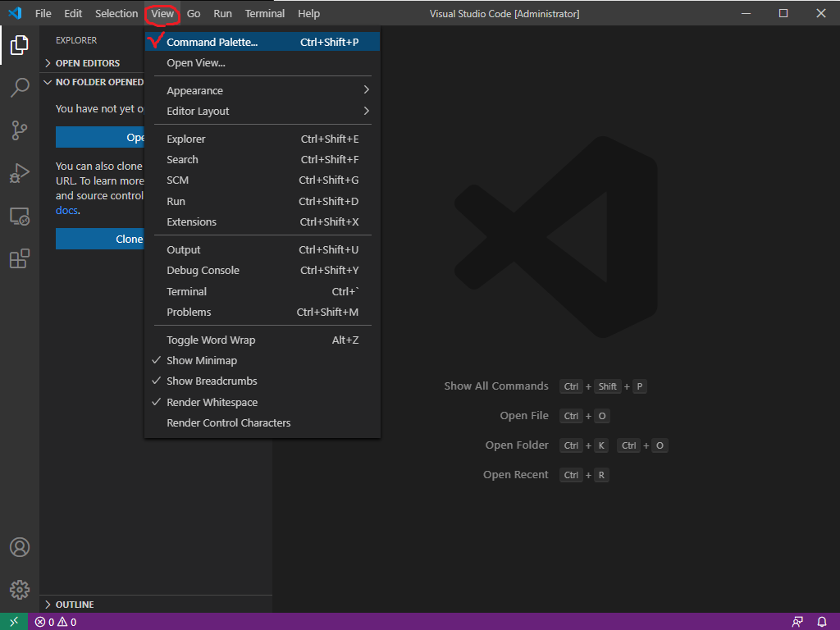Click the green remote window indicator
Image resolution: width=840 pixels, height=630 pixels.
click(14, 622)
